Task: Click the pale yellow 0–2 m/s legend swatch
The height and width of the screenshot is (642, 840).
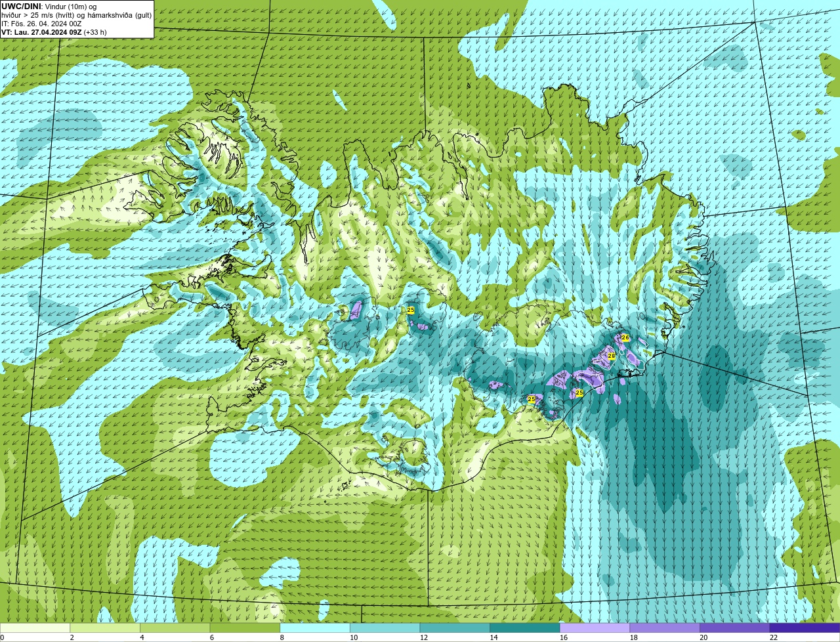Action: point(35,628)
